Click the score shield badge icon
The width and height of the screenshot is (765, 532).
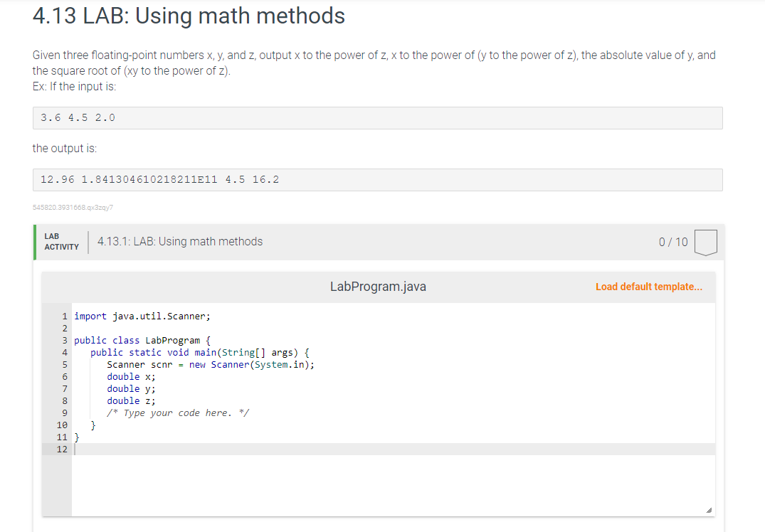point(705,242)
